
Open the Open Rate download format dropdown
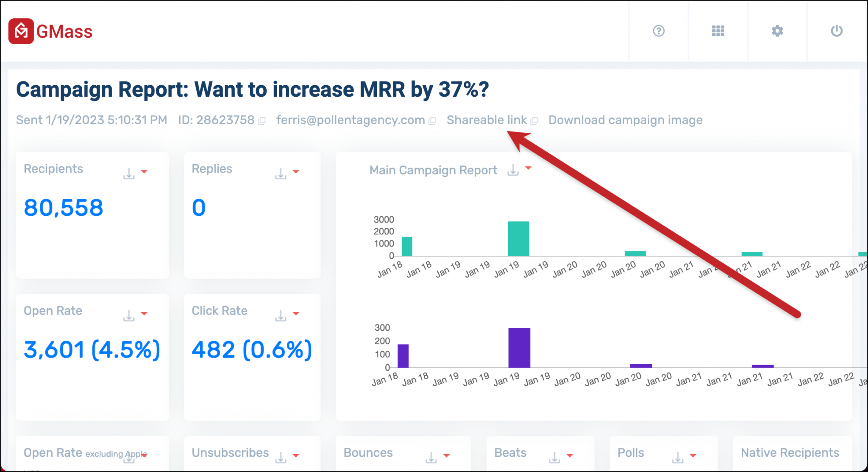[145, 314]
